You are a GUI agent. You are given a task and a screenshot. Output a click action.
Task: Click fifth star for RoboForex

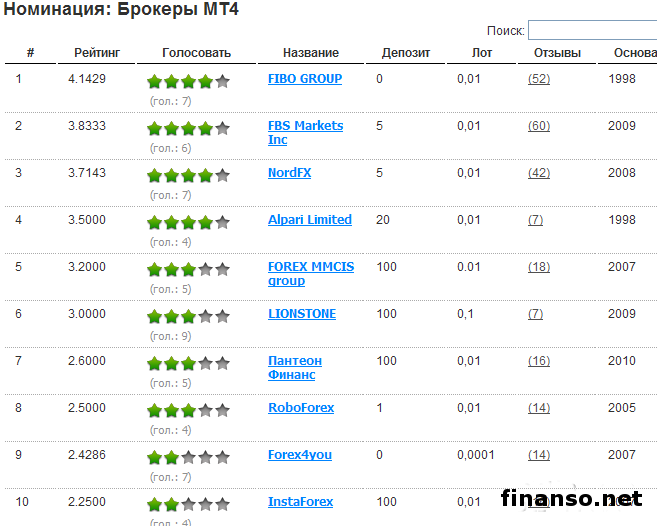(222, 410)
